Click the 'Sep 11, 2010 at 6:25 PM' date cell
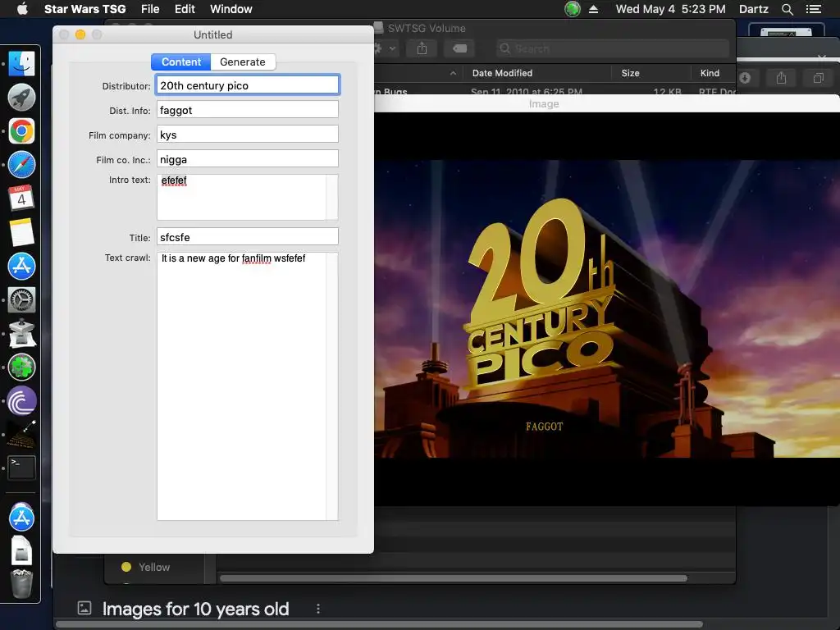840x630 pixels. pyautogui.click(x=526, y=92)
